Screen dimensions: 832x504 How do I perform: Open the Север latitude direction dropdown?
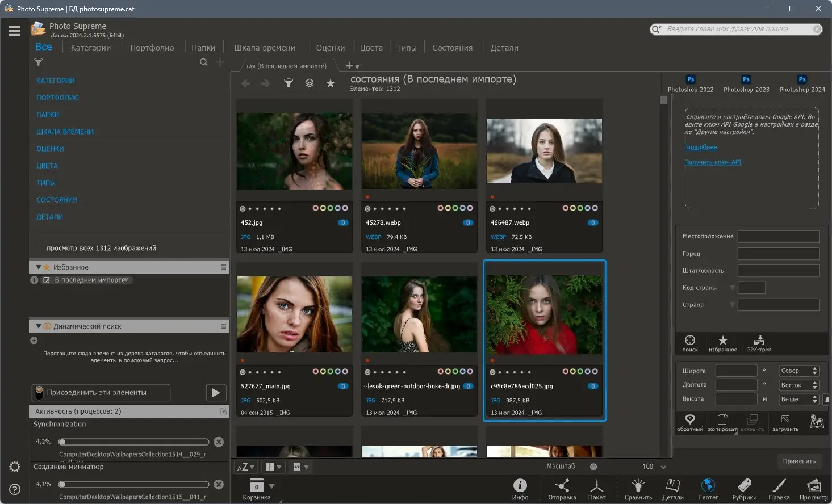point(798,371)
